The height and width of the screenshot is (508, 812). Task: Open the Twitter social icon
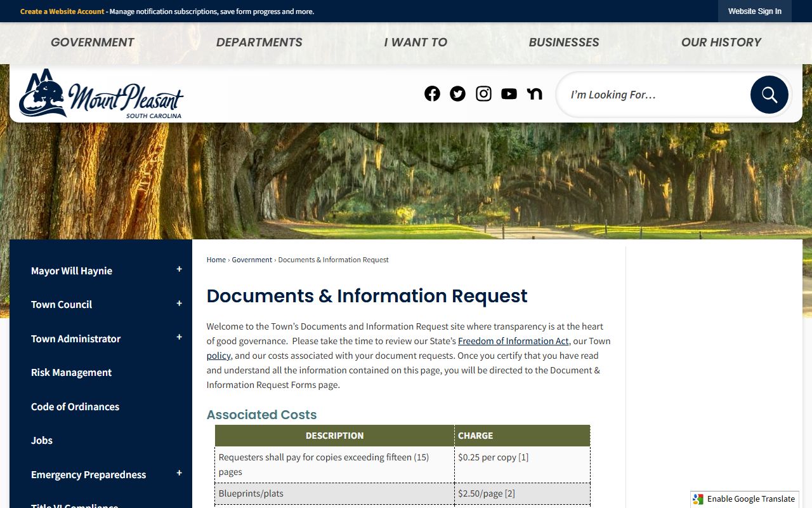coord(457,94)
